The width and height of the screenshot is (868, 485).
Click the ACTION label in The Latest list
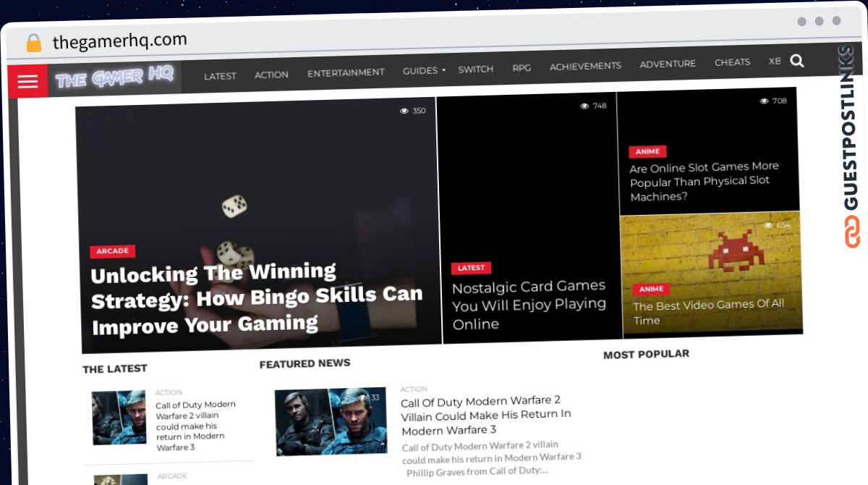pos(169,392)
